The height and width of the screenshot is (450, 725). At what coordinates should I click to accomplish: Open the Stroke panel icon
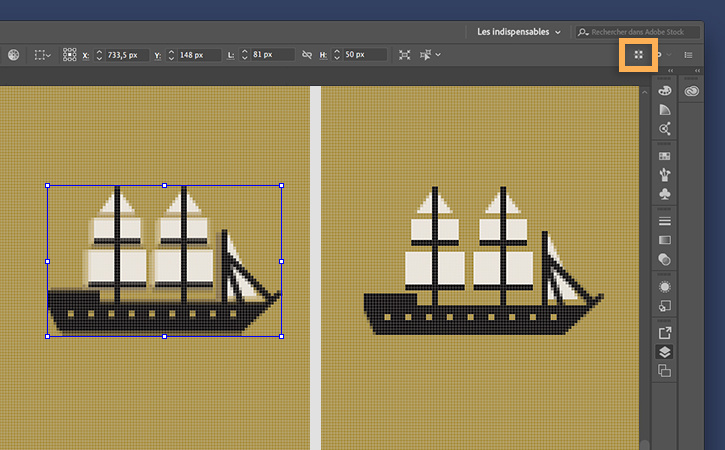(664, 222)
